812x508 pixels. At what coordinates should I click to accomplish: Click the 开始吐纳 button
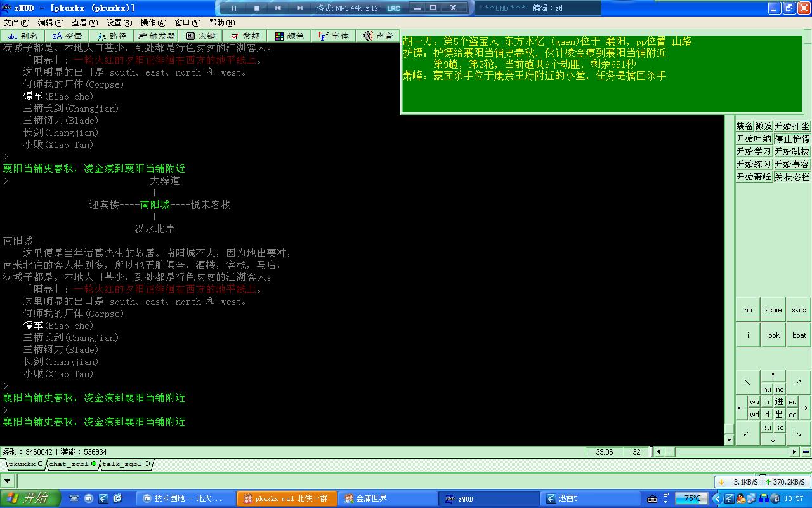pos(754,139)
